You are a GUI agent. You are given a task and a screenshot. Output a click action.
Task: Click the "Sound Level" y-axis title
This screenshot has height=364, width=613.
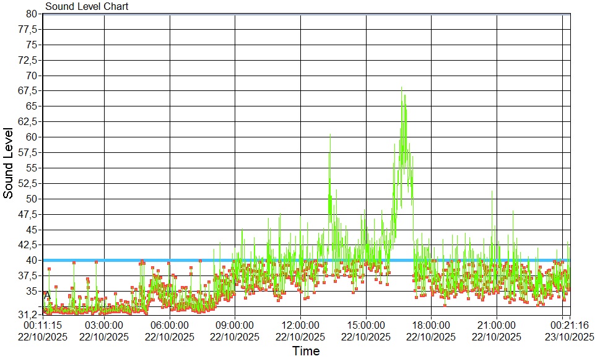click(x=9, y=163)
